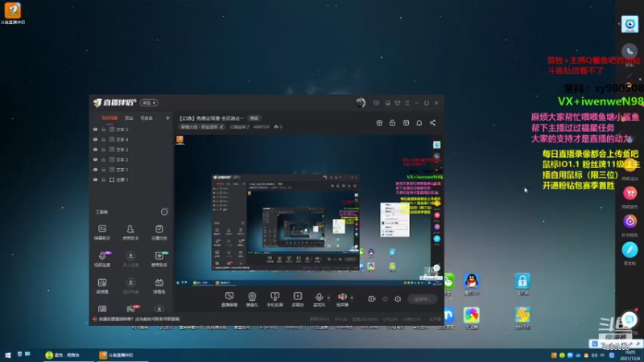Open the purple timer icon in right sidebar
Screen dimensions: 644x362
630,222
